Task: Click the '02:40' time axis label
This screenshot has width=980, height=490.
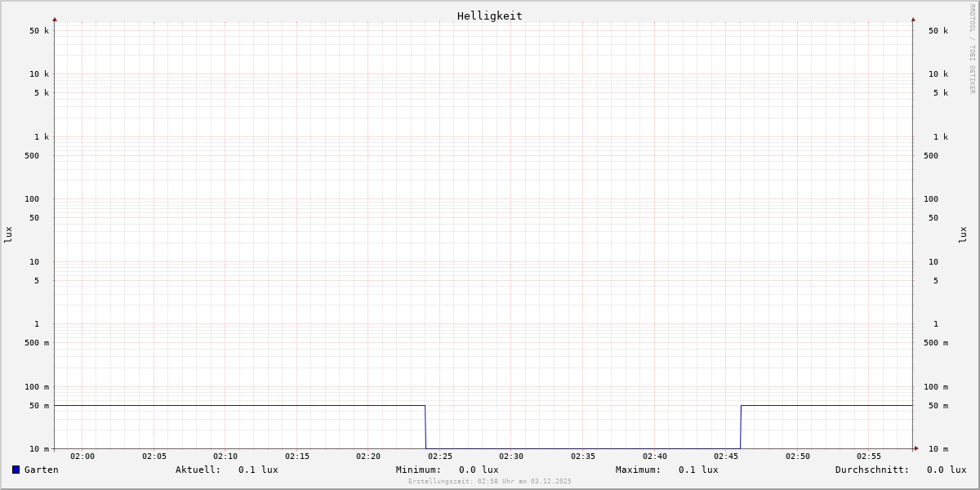Action: (655, 457)
